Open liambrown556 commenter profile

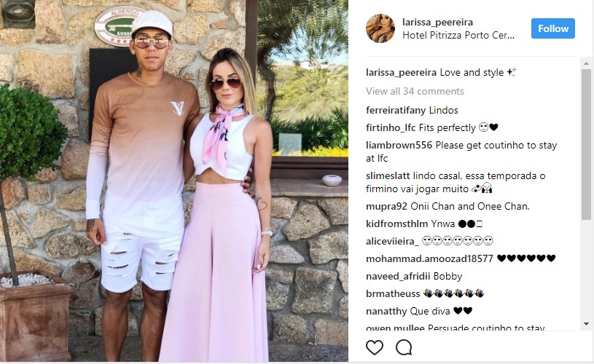coord(399,146)
